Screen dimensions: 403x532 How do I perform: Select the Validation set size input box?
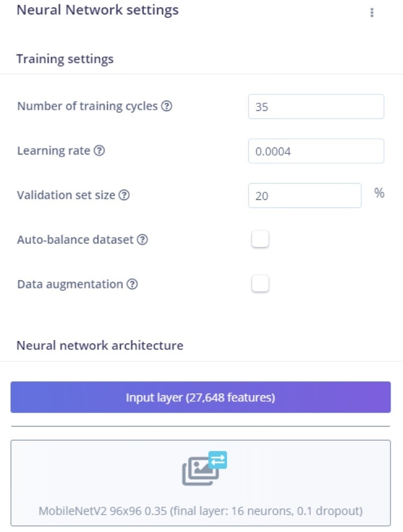click(305, 195)
